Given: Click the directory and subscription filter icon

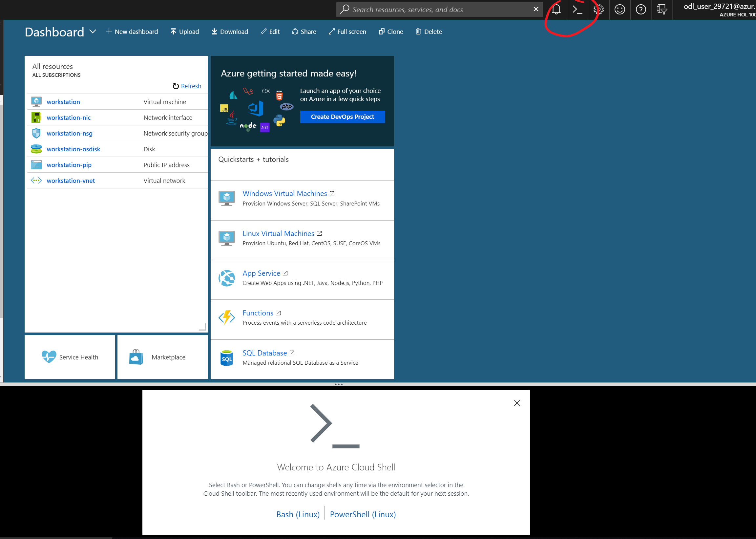Looking at the screenshot, I should tap(662, 10).
